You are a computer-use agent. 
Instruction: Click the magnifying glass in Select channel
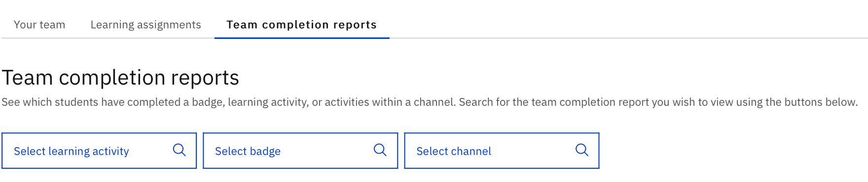tap(582, 150)
